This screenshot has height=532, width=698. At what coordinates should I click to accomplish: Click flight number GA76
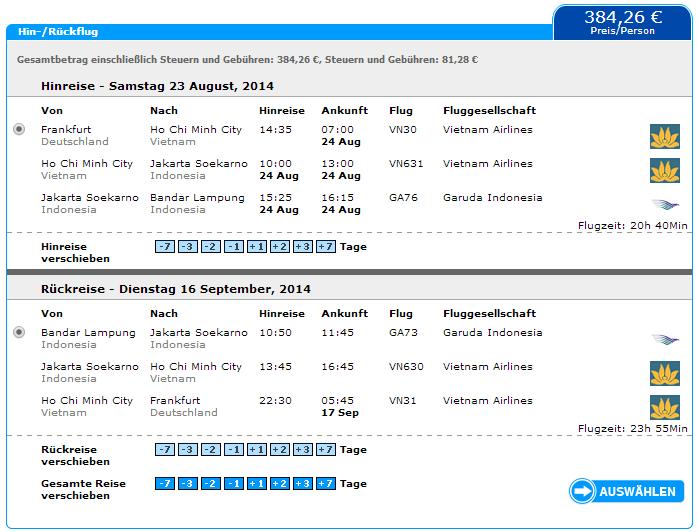(x=403, y=197)
